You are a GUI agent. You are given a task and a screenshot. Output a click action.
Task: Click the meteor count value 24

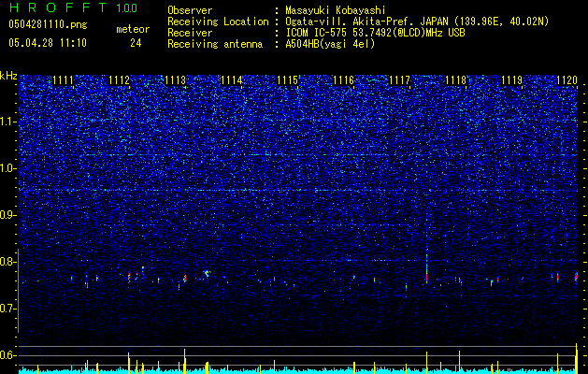click(x=136, y=43)
